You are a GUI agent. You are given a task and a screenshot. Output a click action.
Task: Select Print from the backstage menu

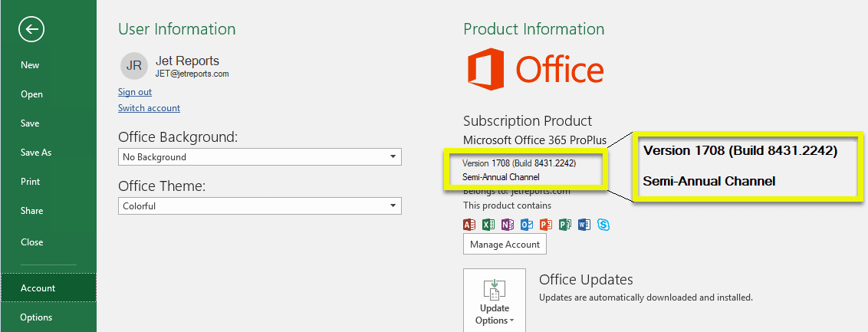click(x=31, y=182)
